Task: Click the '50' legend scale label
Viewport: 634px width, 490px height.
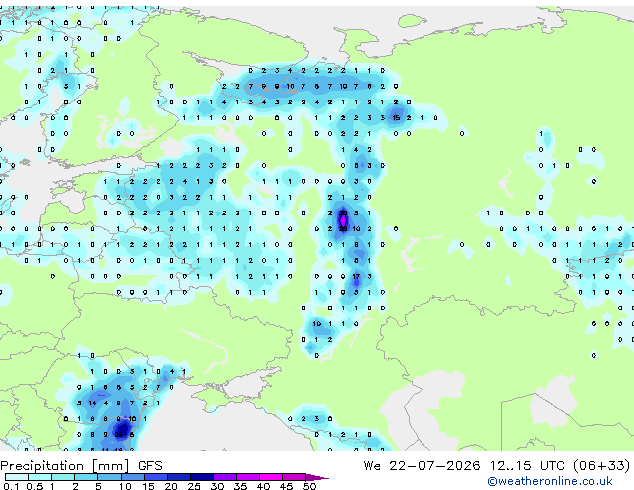Action: coord(309,486)
